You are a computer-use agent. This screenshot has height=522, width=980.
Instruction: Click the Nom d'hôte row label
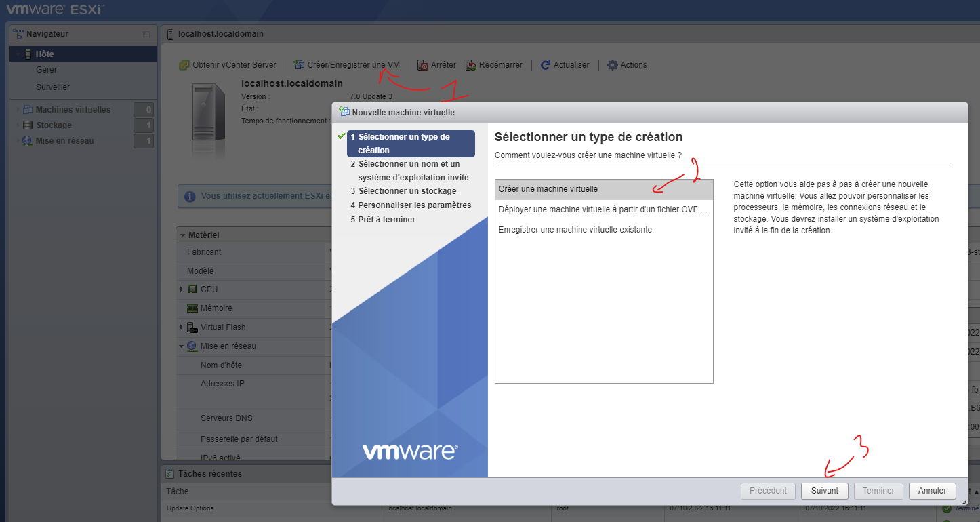pos(221,365)
